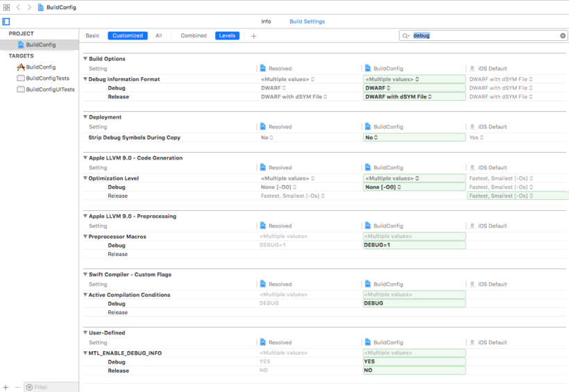Collapse the MTL_ENABLE_DEBUG_INFO setting
This screenshot has height=392, width=569.
tap(85, 352)
